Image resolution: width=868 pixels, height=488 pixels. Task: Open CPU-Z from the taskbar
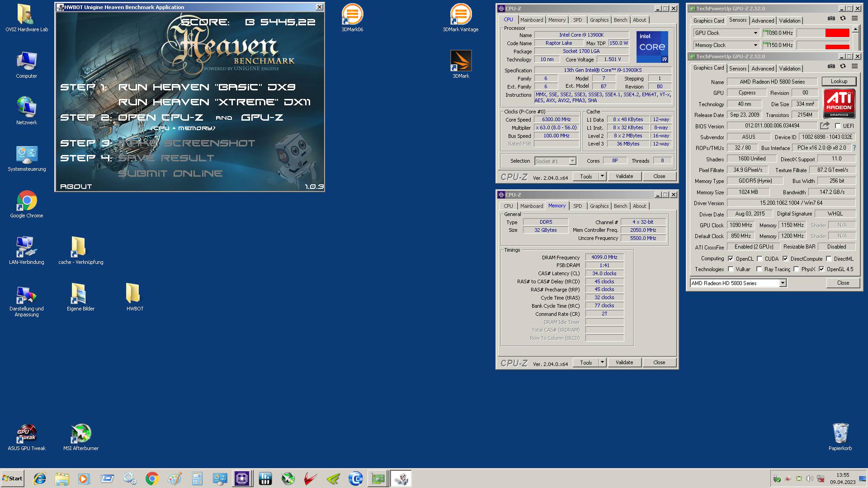[x=242, y=479]
